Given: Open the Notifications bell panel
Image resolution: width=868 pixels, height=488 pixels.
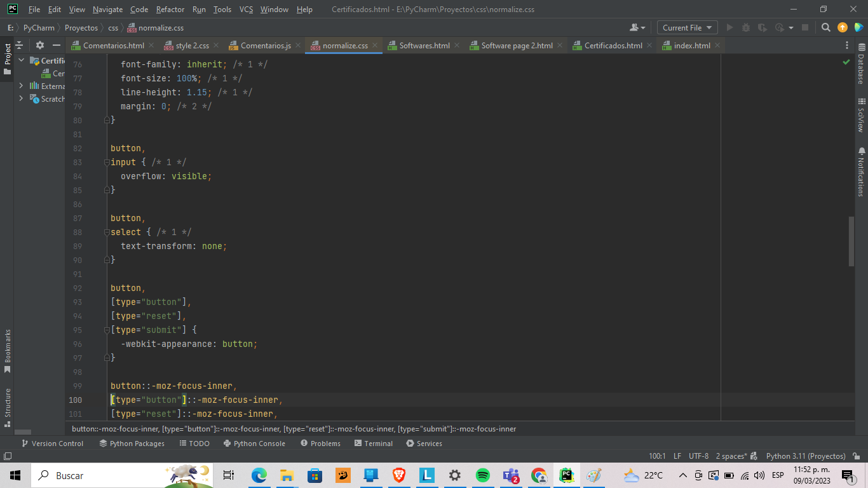Looking at the screenshot, I should (x=861, y=173).
